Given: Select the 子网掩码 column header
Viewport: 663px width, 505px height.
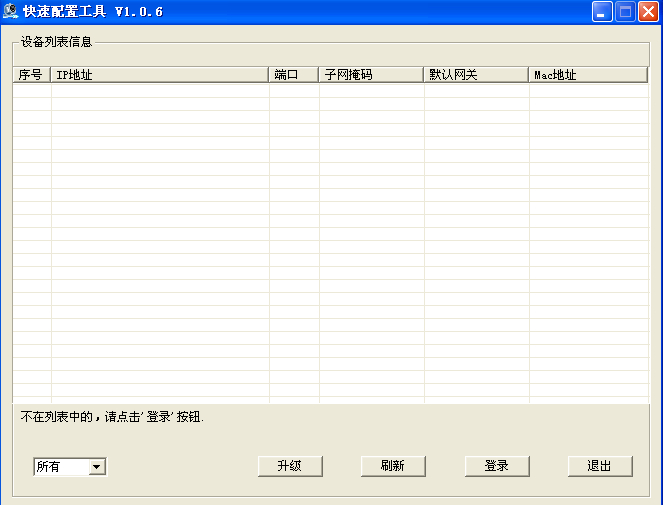Looking at the screenshot, I should pyautogui.click(x=371, y=74).
